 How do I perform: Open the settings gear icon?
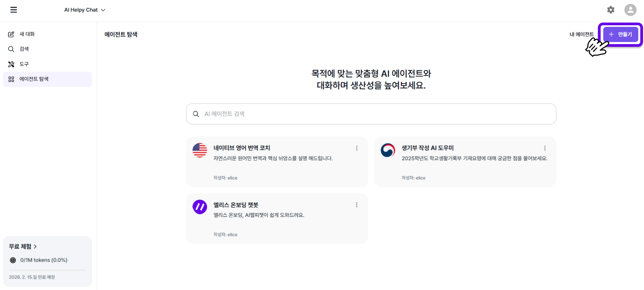611,10
